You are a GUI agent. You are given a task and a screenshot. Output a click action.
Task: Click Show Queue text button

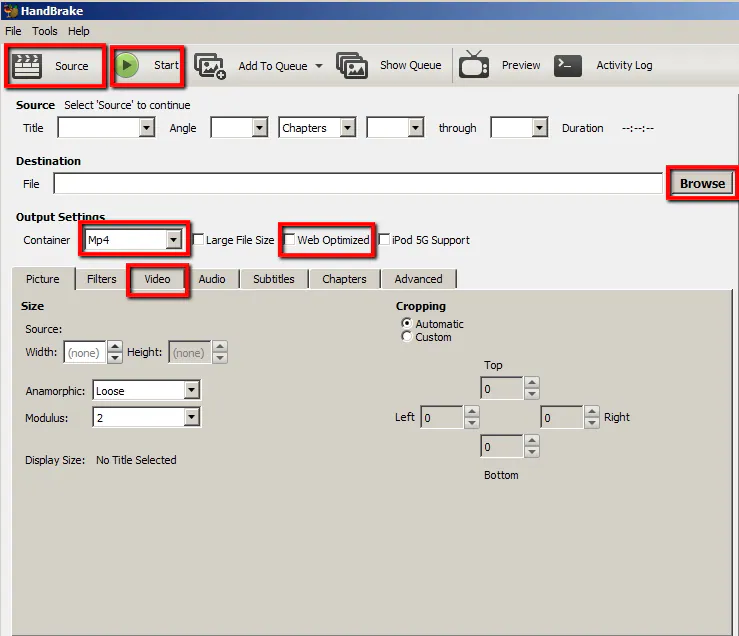[x=411, y=65]
